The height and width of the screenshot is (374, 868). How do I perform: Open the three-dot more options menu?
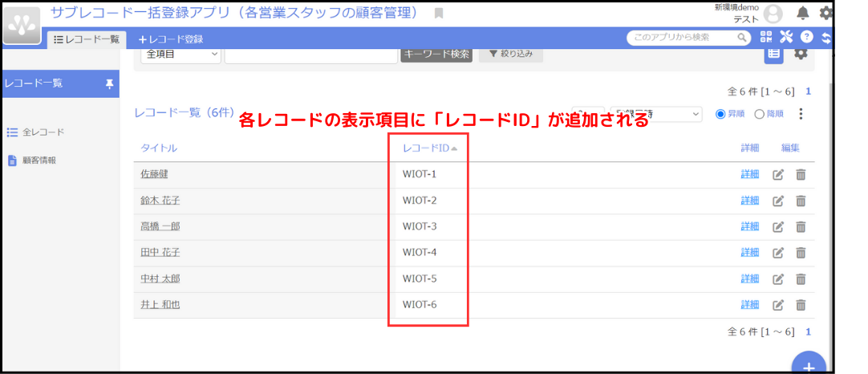(801, 114)
